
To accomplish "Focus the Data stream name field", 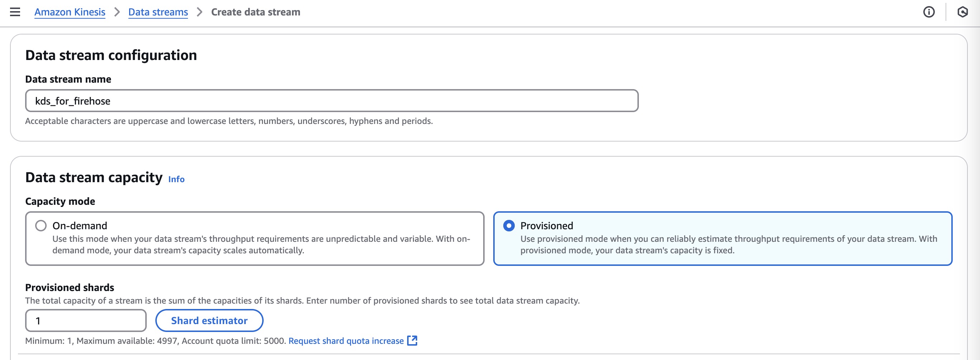I will (331, 101).
